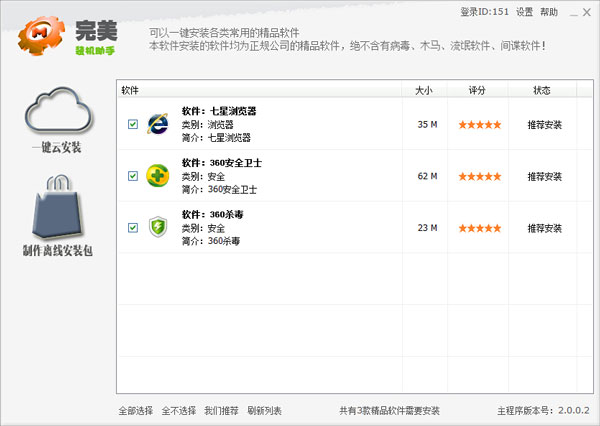Open the 设置 menu
This screenshot has width=600, height=426.
click(524, 12)
